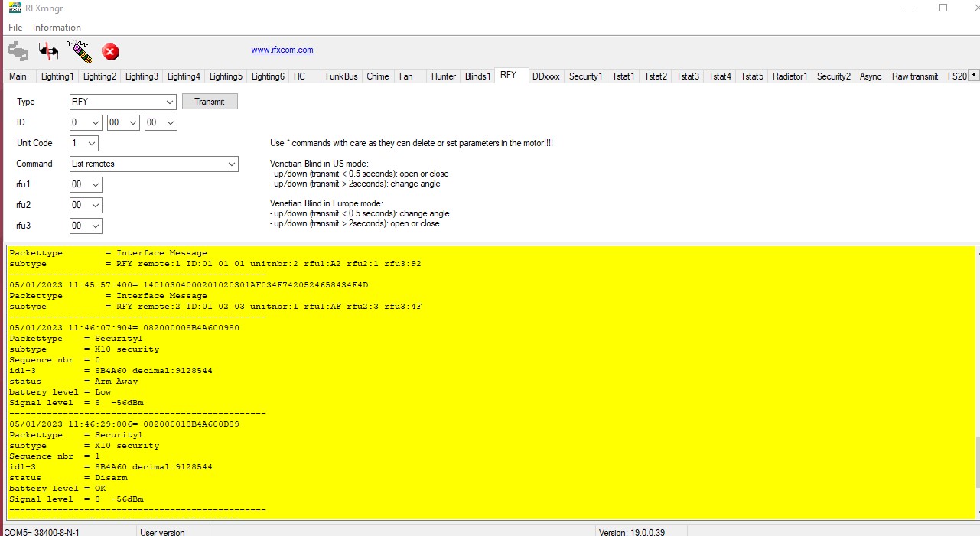Click the clear log brush icon

click(x=80, y=51)
